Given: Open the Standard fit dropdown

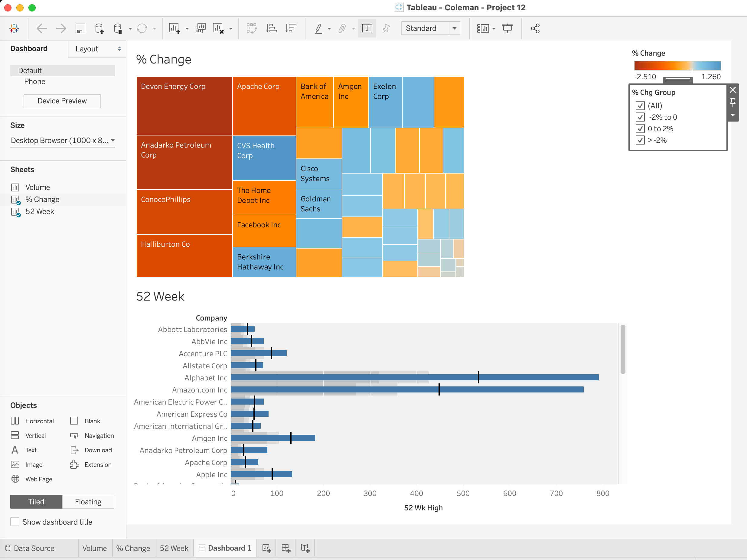Looking at the screenshot, I should [430, 28].
